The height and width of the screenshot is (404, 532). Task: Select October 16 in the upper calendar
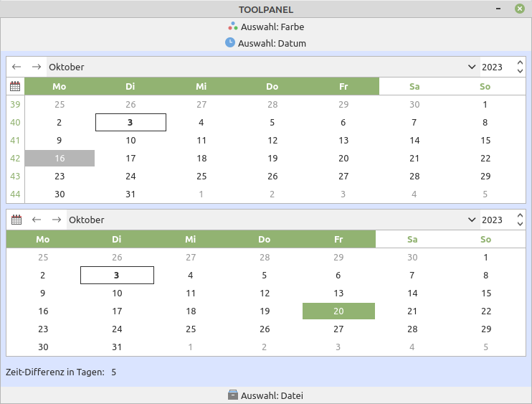pos(60,158)
